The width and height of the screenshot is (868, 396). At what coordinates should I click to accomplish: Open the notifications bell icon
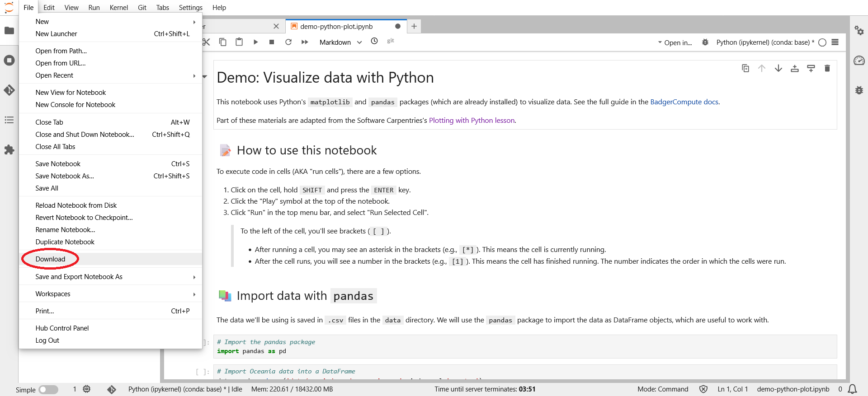coord(852,389)
